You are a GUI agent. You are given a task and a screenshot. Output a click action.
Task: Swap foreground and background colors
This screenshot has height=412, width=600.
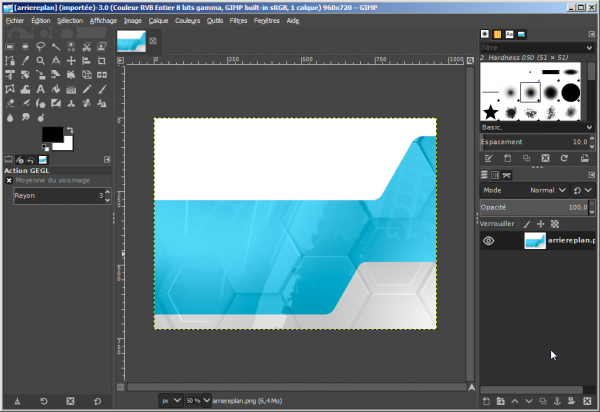68,130
